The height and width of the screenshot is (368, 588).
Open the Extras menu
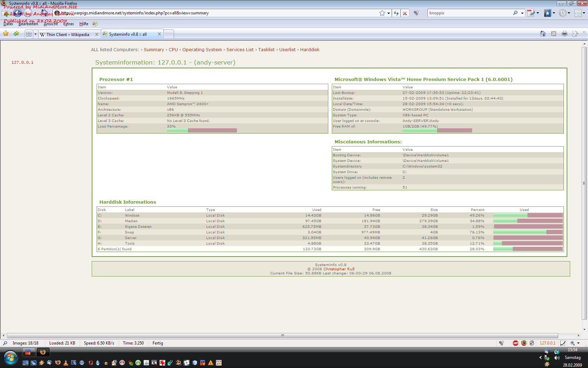(69, 24)
